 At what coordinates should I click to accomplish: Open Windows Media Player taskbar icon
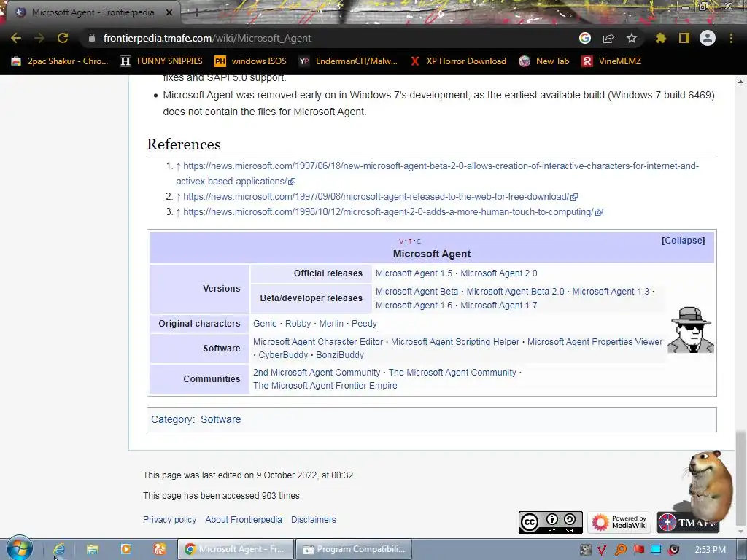(x=126, y=549)
